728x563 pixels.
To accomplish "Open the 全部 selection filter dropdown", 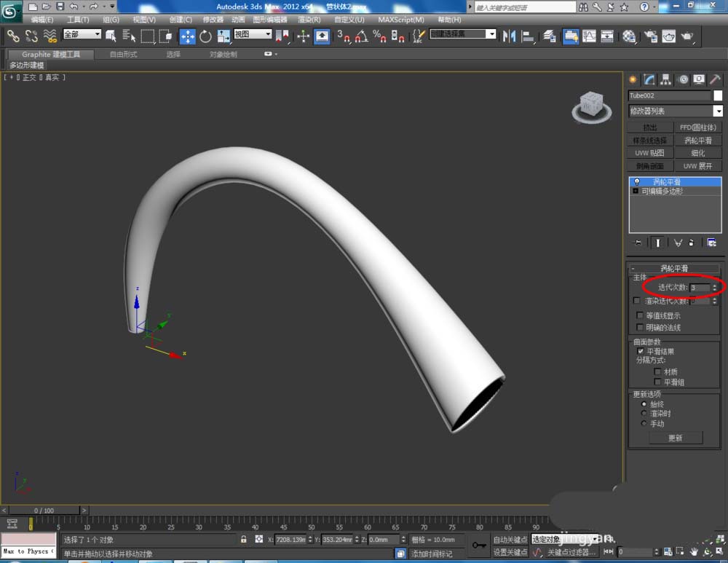I will pos(82,34).
